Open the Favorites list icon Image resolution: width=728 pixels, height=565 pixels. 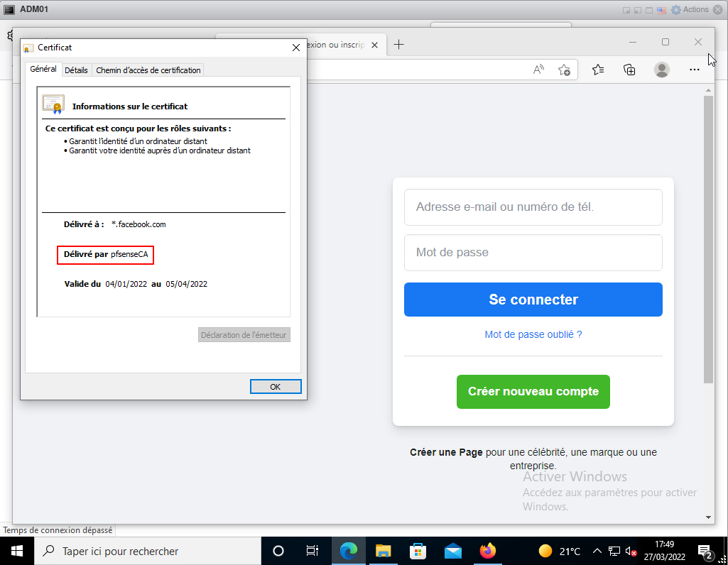tap(598, 69)
